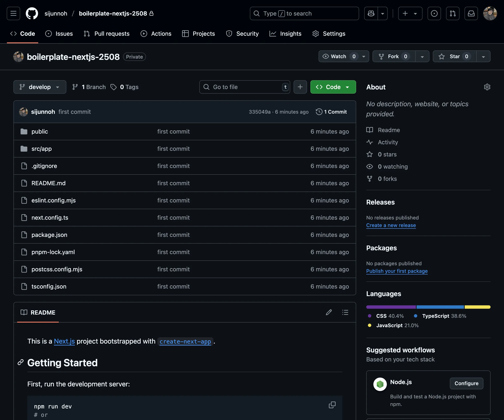The height and width of the screenshot is (420, 504).
Task: Click the purple CSS language bar segment
Action: pos(391,307)
